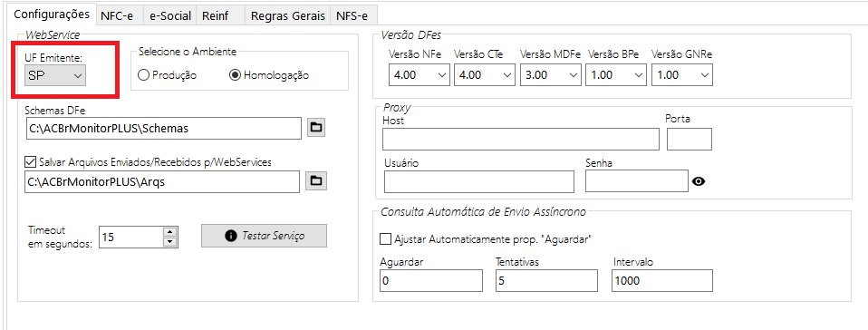Switch to the Configurações tab
This screenshot has width=868, height=330.
pos(52,14)
